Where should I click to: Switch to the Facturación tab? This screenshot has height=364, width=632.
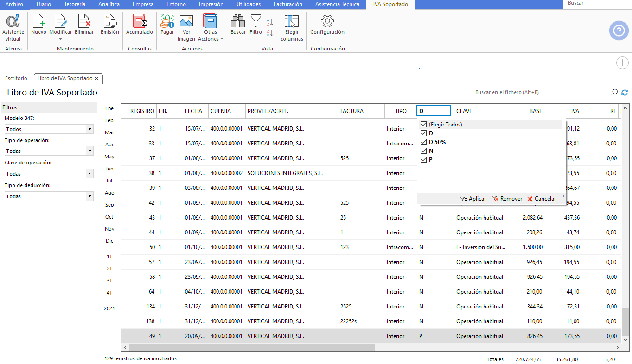tap(287, 4)
